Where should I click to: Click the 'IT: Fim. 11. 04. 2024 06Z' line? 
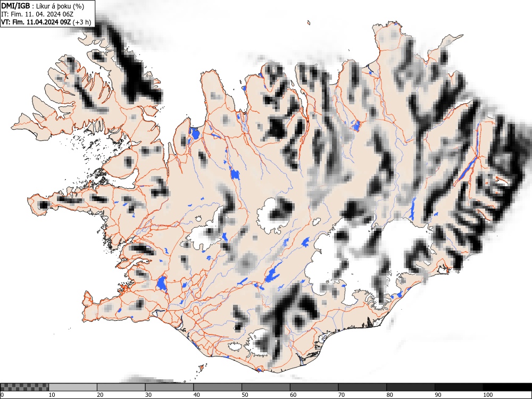pyautogui.click(x=37, y=14)
